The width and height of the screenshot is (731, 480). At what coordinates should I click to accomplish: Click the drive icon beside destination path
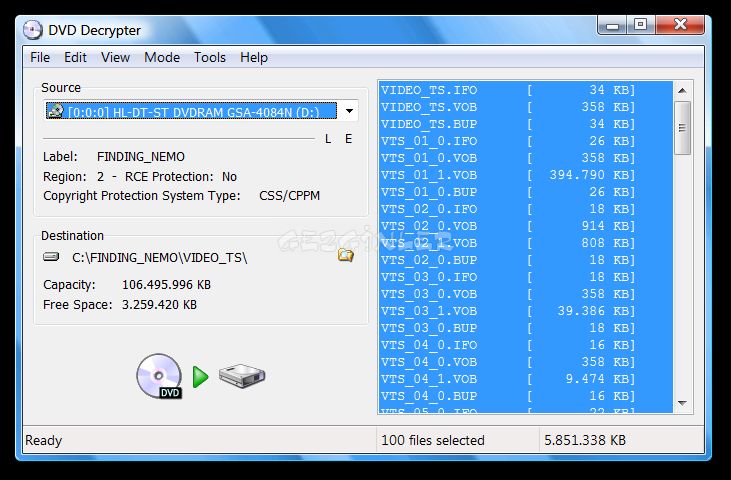click(x=51, y=256)
